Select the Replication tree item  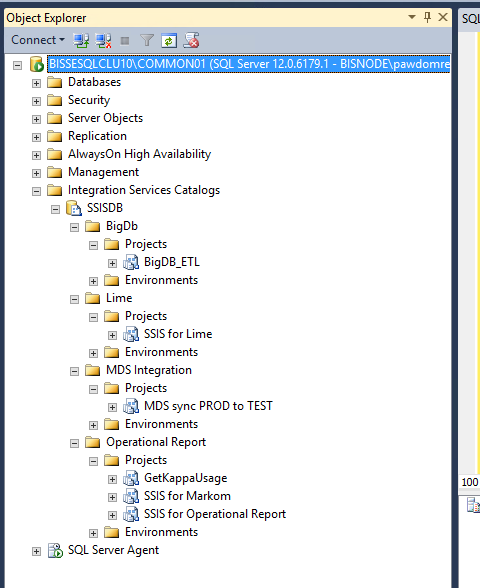coord(97,136)
